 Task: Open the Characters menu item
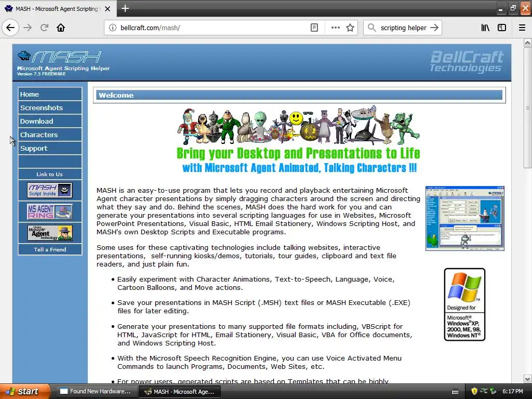50,135
